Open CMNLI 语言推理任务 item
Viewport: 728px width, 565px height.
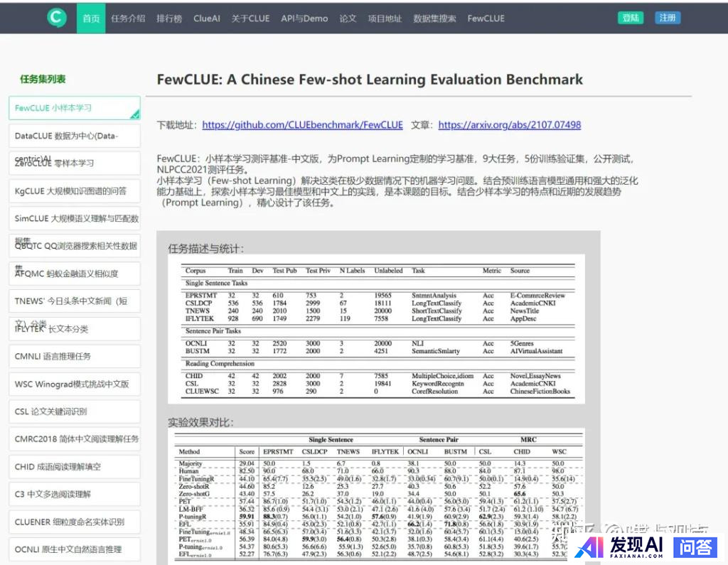click(74, 357)
